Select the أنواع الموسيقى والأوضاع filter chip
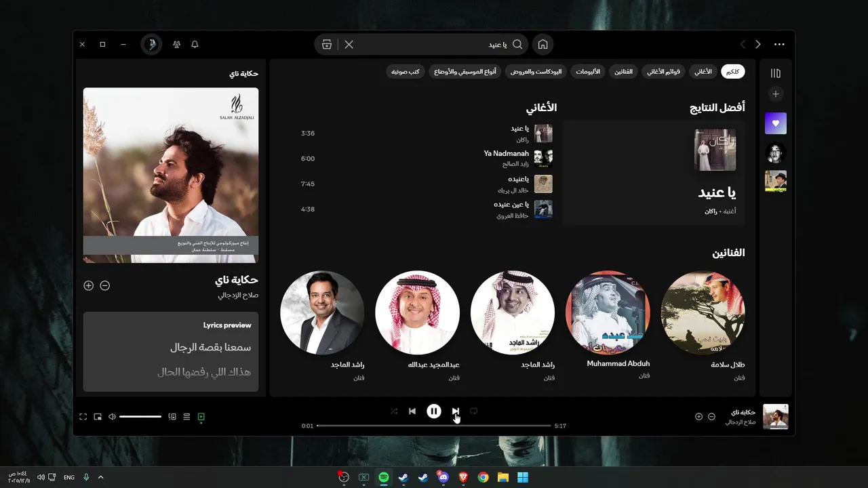868x488 pixels. [465, 71]
